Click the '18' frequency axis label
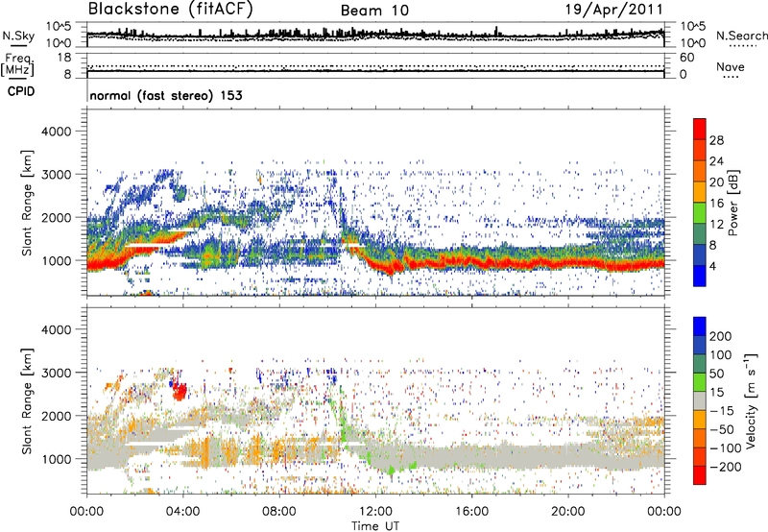Screen dimensions: 768x532 (64, 58)
